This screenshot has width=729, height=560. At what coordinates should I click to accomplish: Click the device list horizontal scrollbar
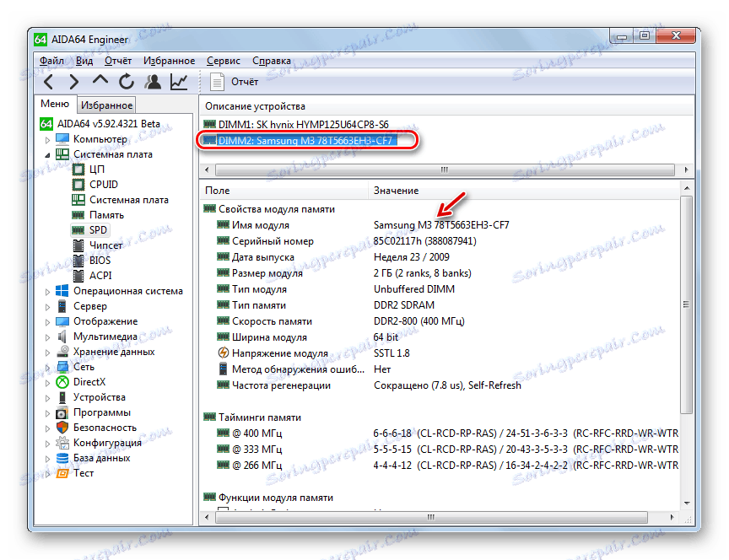pos(445,170)
